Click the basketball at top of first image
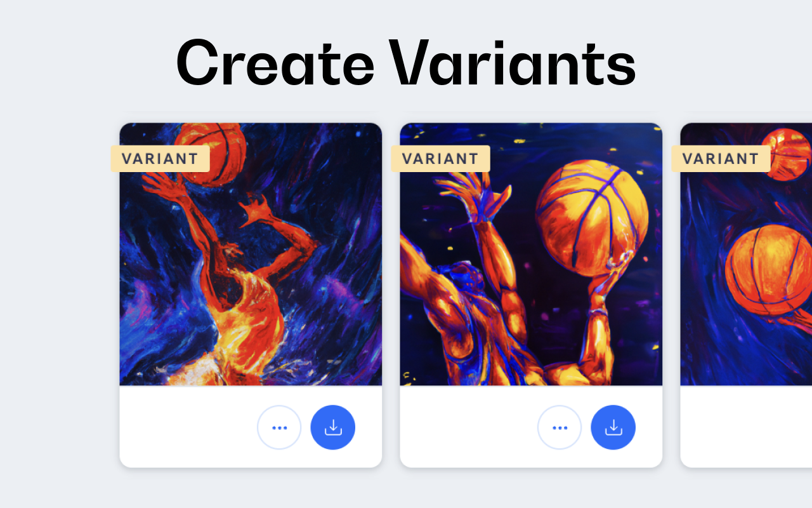Viewport: 812px width, 508px height. point(210,152)
